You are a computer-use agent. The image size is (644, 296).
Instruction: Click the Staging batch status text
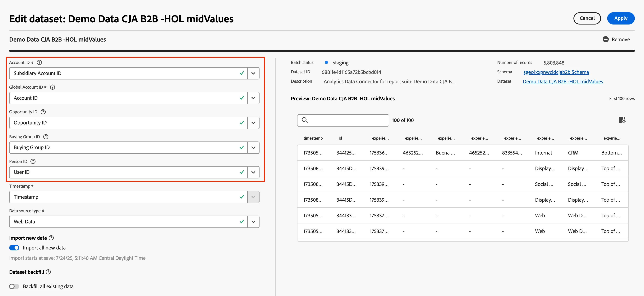click(340, 62)
